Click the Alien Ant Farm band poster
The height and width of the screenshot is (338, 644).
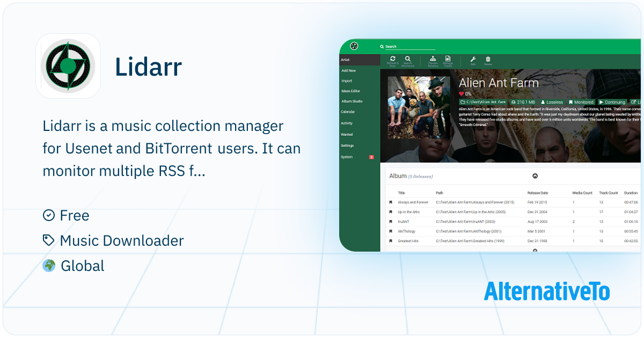[x=419, y=106]
